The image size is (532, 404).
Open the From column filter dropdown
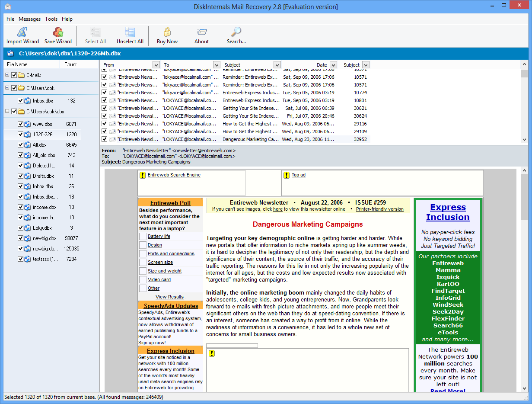point(156,65)
